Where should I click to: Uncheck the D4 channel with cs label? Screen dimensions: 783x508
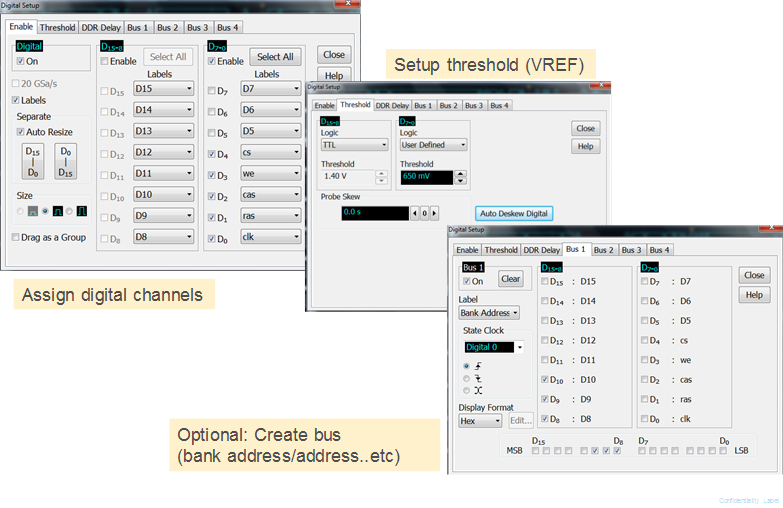click(x=213, y=154)
